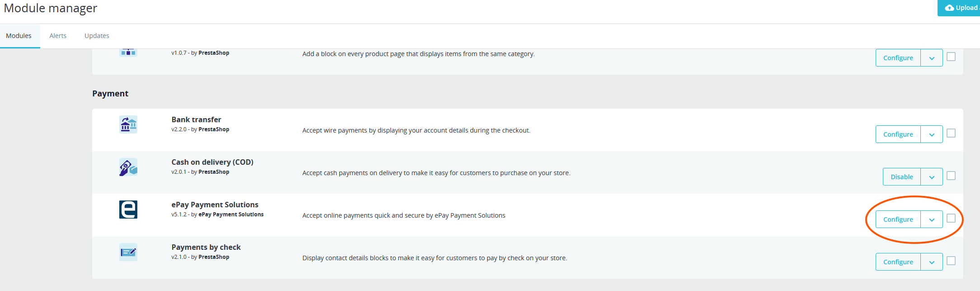Select the Modules tab

coord(19,36)
